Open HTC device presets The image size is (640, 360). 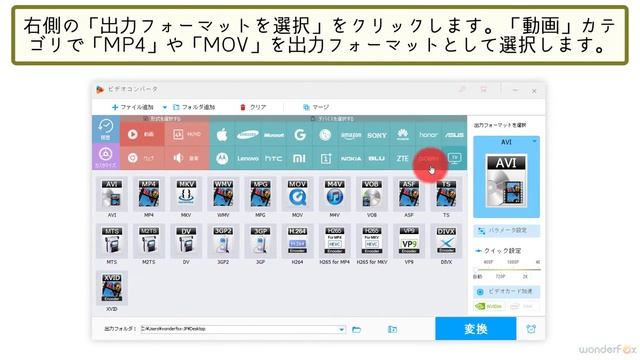click(273, 158)
